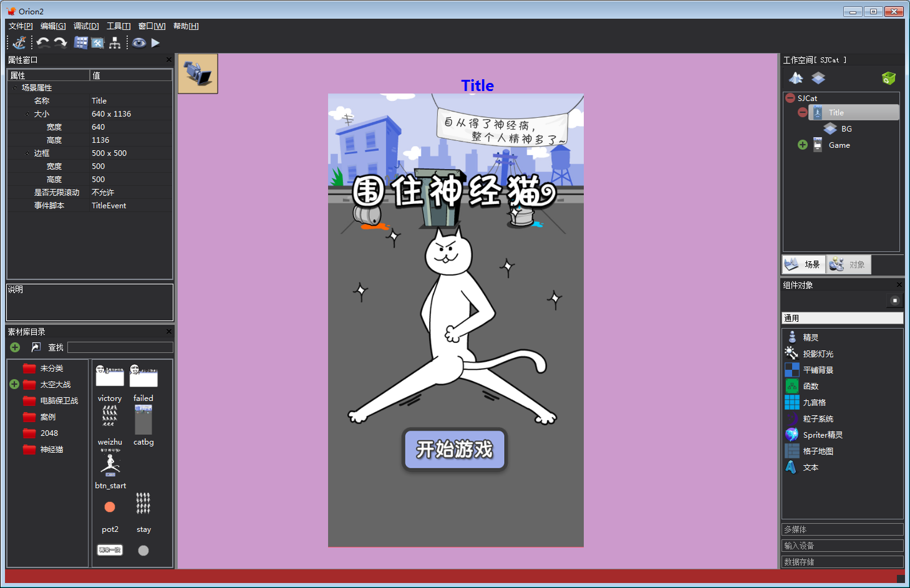
Task: Expand the 太空大战 asset folder
Action: click(x=14, y=385)
